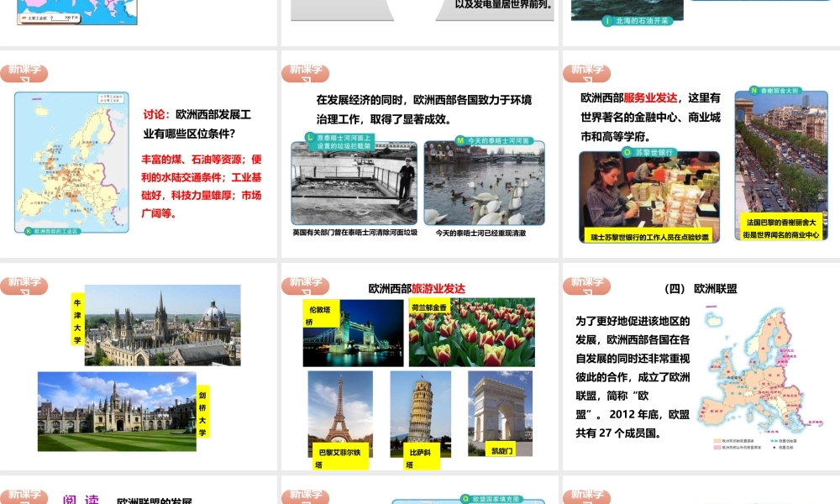Click the caption 今天的泰晤士河已经重现清澈
The image size is (840, 504).
480,233
